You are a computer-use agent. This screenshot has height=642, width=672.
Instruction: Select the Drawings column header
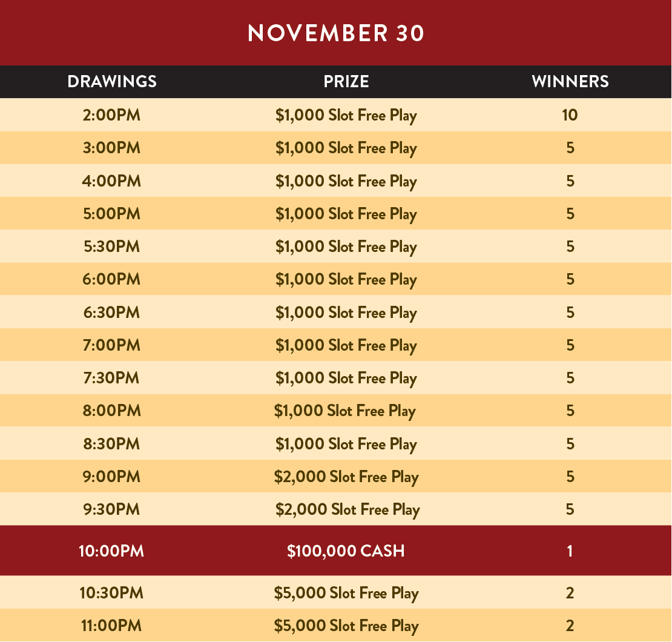coord(112,82)
